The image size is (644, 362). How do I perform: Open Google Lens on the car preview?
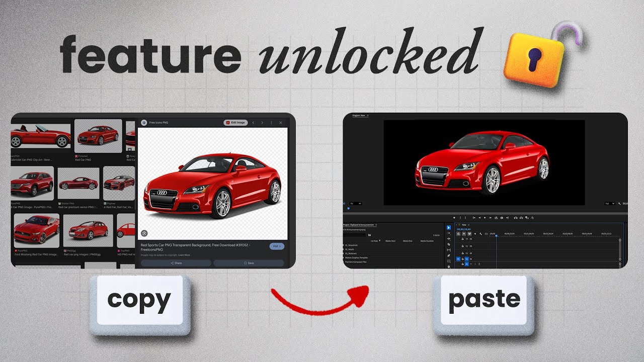point(144,233)
